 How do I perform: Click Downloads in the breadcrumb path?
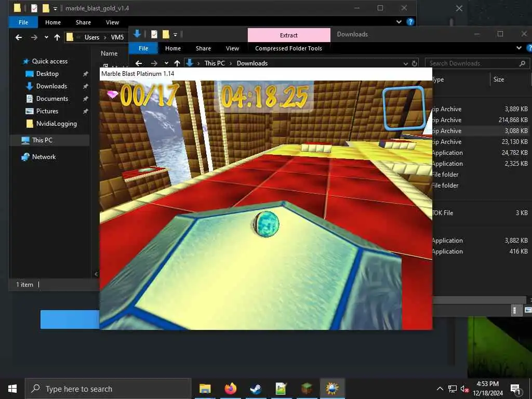point(252,63)
